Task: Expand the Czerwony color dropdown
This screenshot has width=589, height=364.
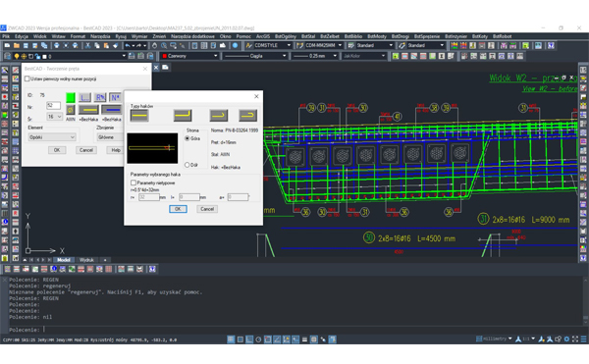Action: click(189, 56)
